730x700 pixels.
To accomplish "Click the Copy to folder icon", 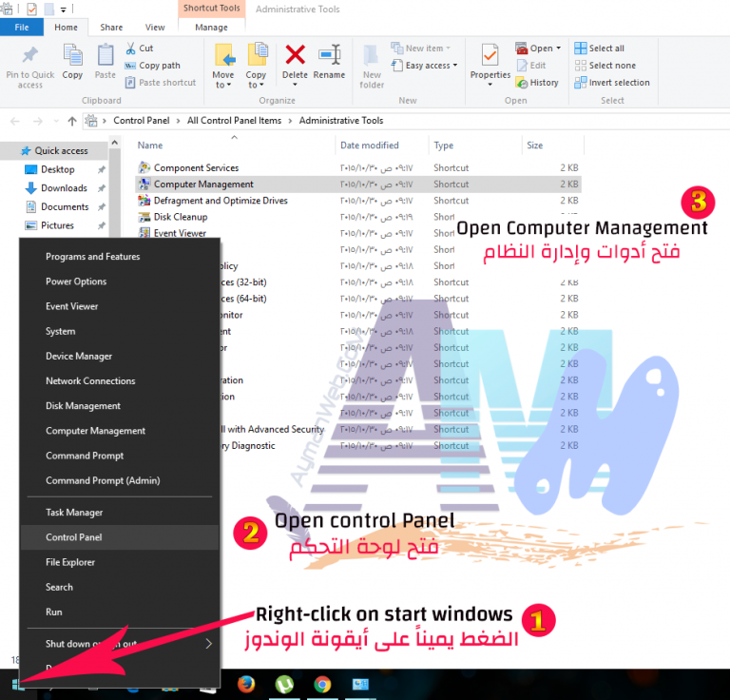I will click(258, 55).
